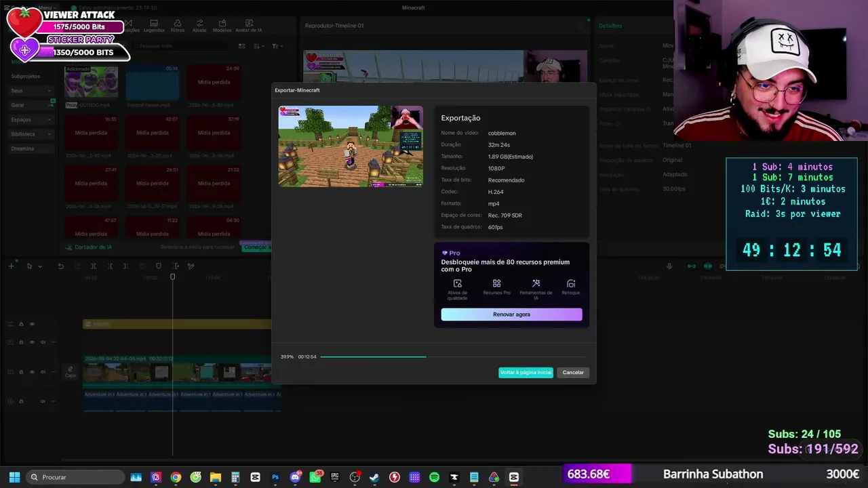Click the Delete trash icon in timeline toolbar
The height and width of the screenshot is (488, 868).
tap(142, 266)
